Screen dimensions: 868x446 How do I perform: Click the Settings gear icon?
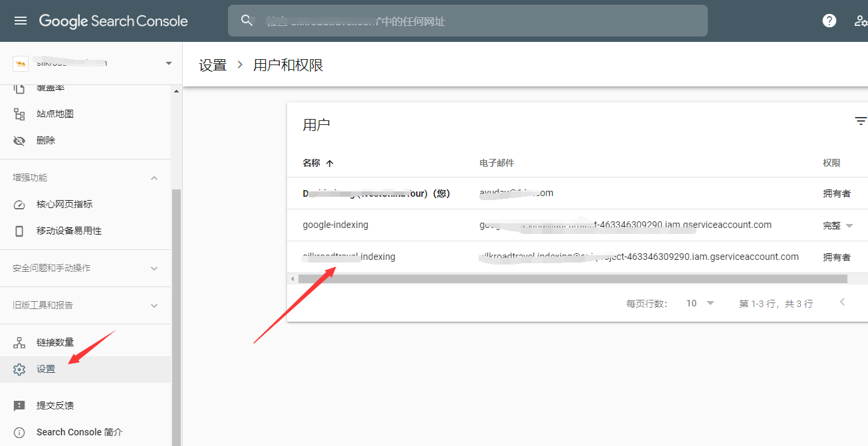click(19, 369)
